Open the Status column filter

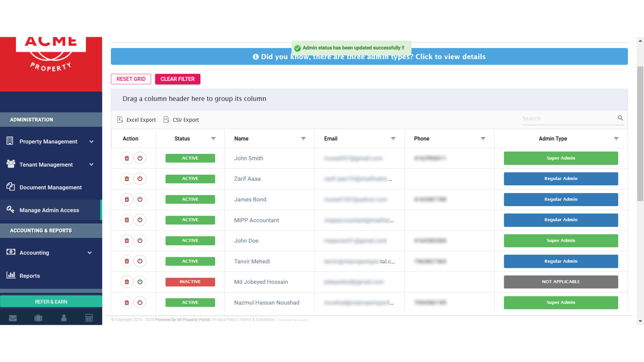point(213,139)
